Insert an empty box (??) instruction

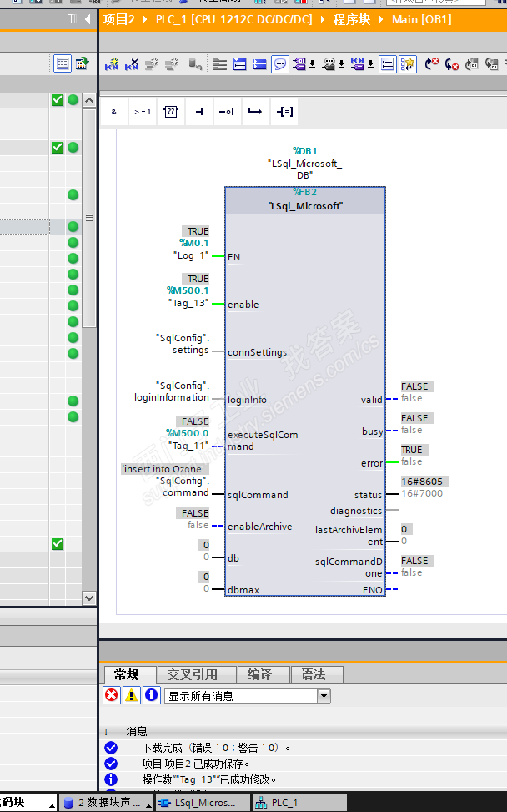pyautogui.click(x=171, y=112)
